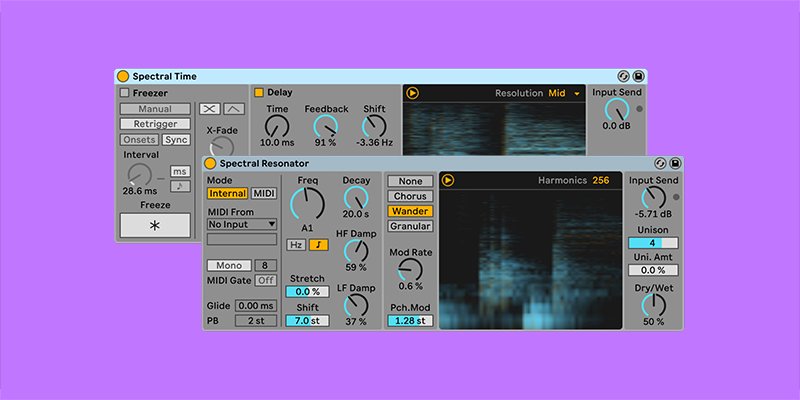This screenshot has height=400, width=800.
Task: Click Glide 0.00 ms field
Action: pos(256,306)
